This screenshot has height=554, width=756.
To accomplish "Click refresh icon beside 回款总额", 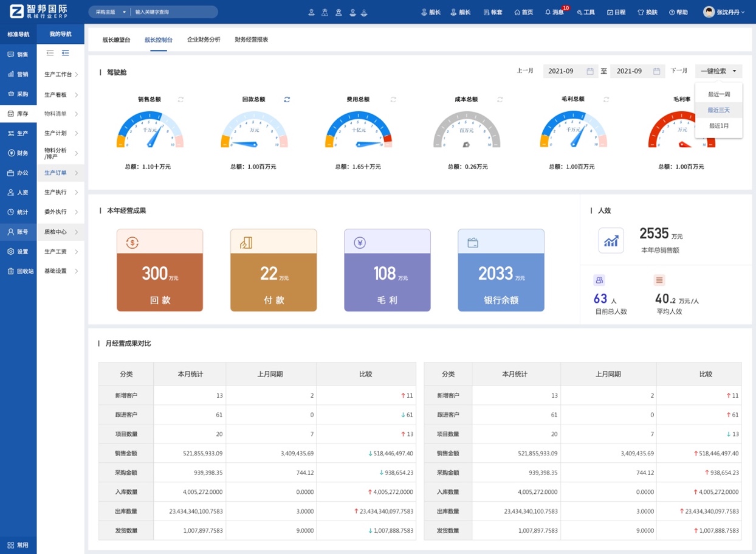I will pos(287,100).
